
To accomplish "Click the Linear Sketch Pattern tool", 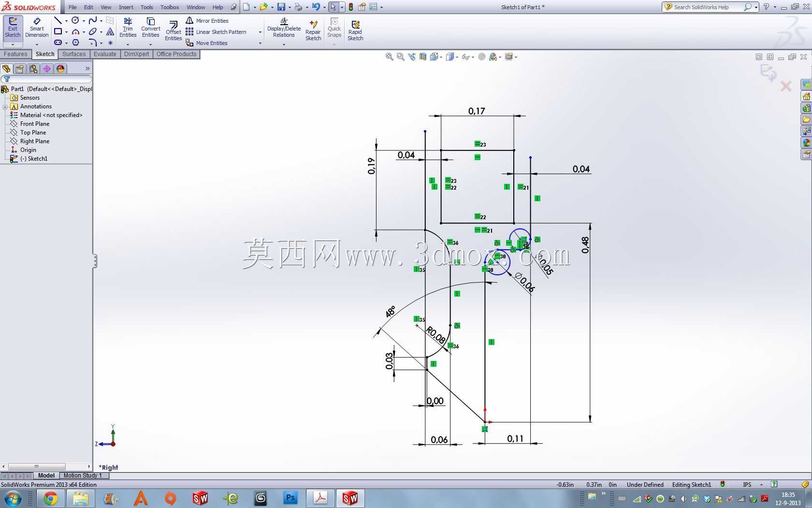I will click(x=216, y=32).
